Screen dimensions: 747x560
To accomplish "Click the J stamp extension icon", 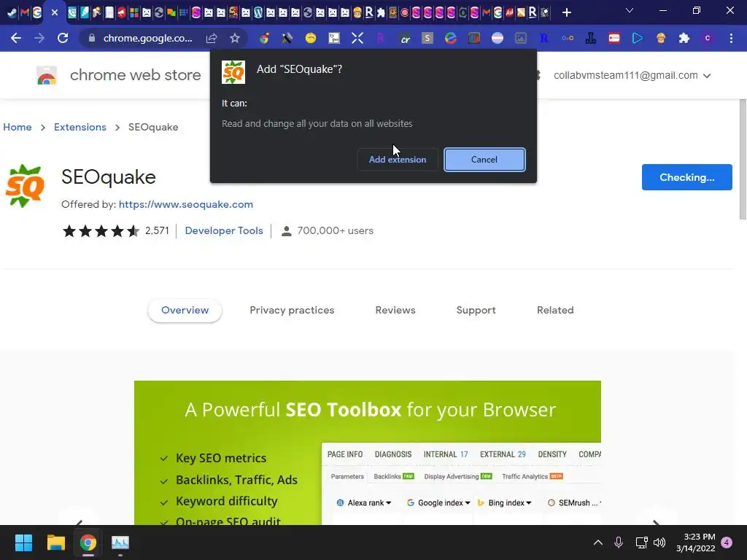I will [591, 38].
